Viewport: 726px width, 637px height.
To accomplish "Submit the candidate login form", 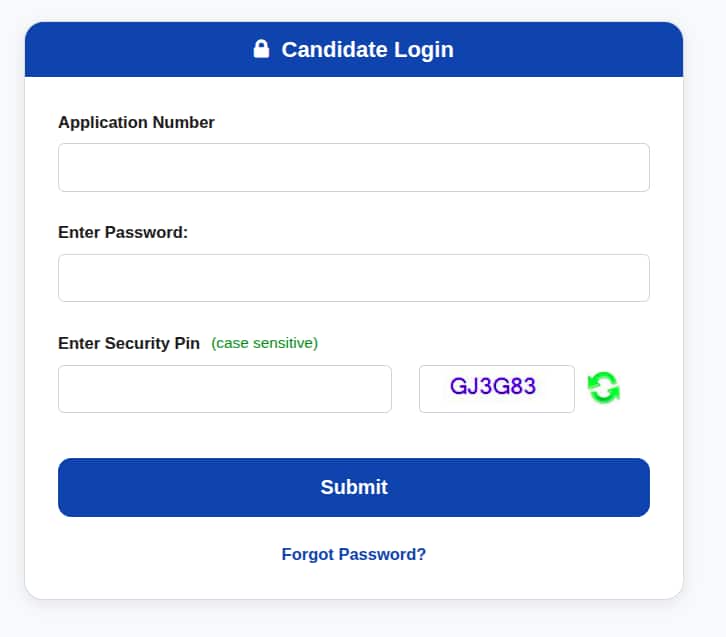I will coord(354,487).
